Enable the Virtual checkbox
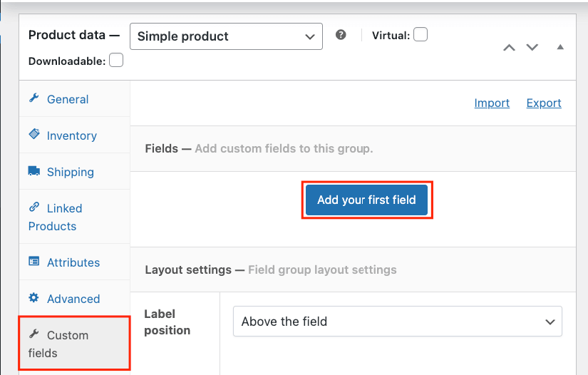The width and height of the screenshot is (588, 375). click(x=421, y=34)
